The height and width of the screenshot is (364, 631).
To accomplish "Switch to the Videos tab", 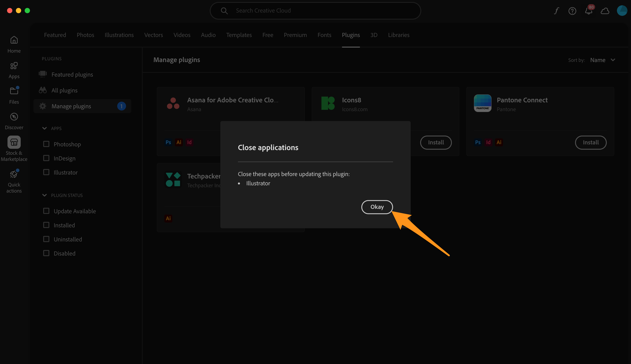I will point(182,35).
